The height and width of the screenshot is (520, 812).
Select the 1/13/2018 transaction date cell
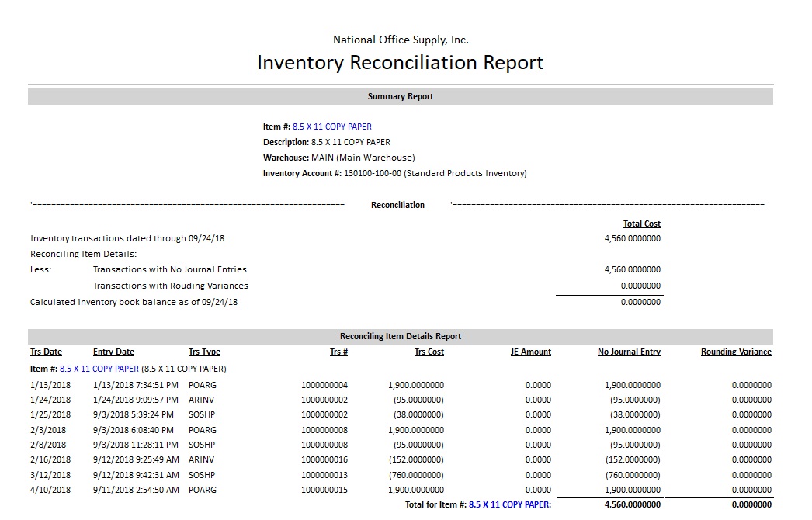click(x=50, y=385)
